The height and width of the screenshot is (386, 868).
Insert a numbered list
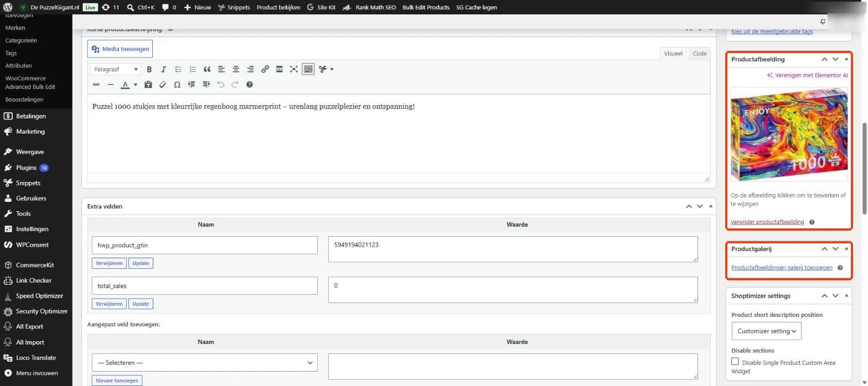193,69
